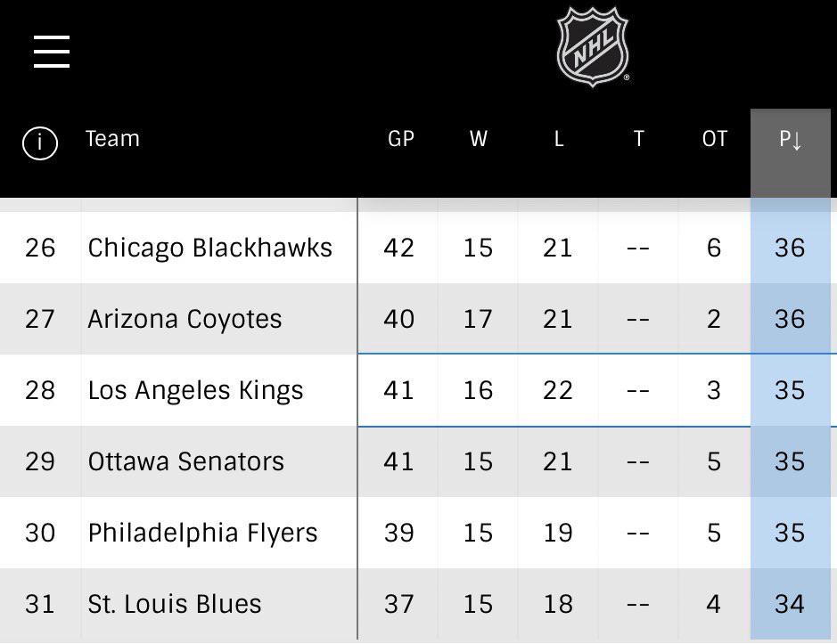Click the W column header
Viewport: 837px width, 644px height.
(x=478, y=139)
